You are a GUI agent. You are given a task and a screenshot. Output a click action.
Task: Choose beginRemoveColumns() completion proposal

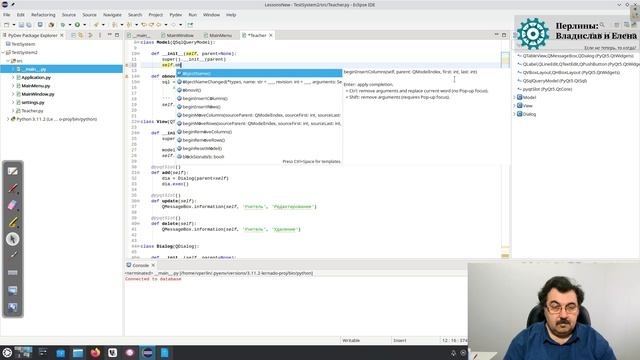[x=259, y=132]
